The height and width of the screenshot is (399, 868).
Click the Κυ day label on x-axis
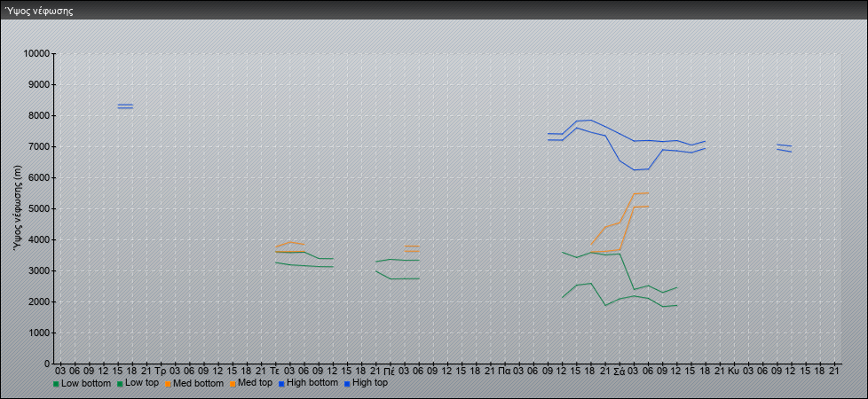click(x=733, y=372)
